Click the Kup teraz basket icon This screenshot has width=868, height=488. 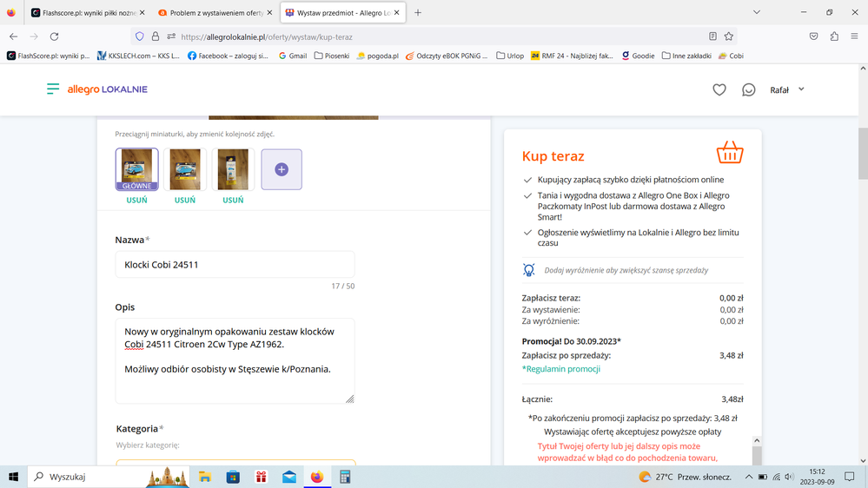point(730,152)
